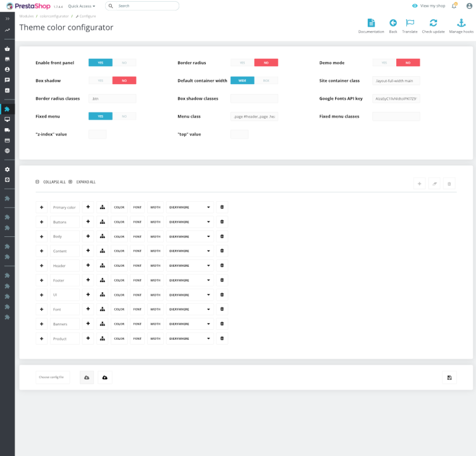
Task: Open Catalog store icon in sidebar
Action: pyautogui.click(x=7, y=59)
